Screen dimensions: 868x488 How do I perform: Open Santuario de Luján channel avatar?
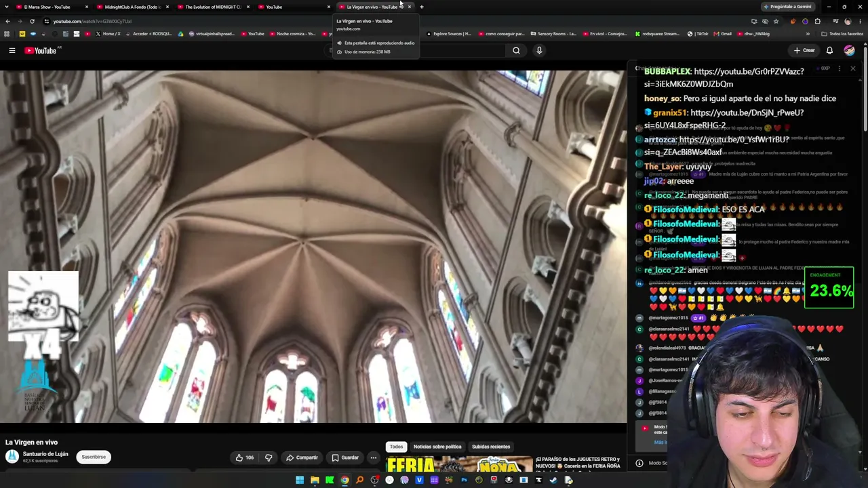coord(12,457)
